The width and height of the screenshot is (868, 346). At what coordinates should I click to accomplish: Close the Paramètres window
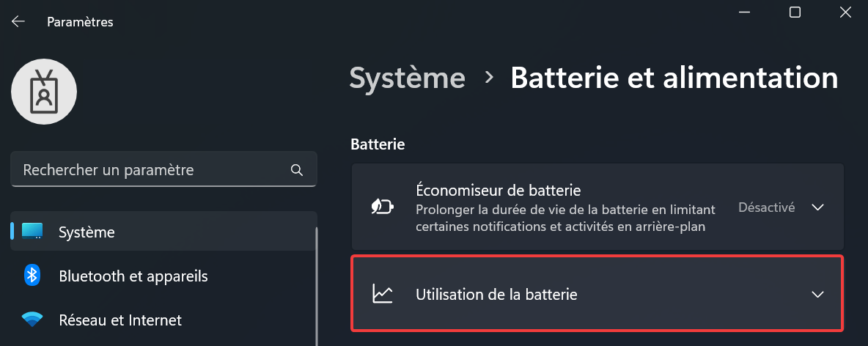(845, 12)
